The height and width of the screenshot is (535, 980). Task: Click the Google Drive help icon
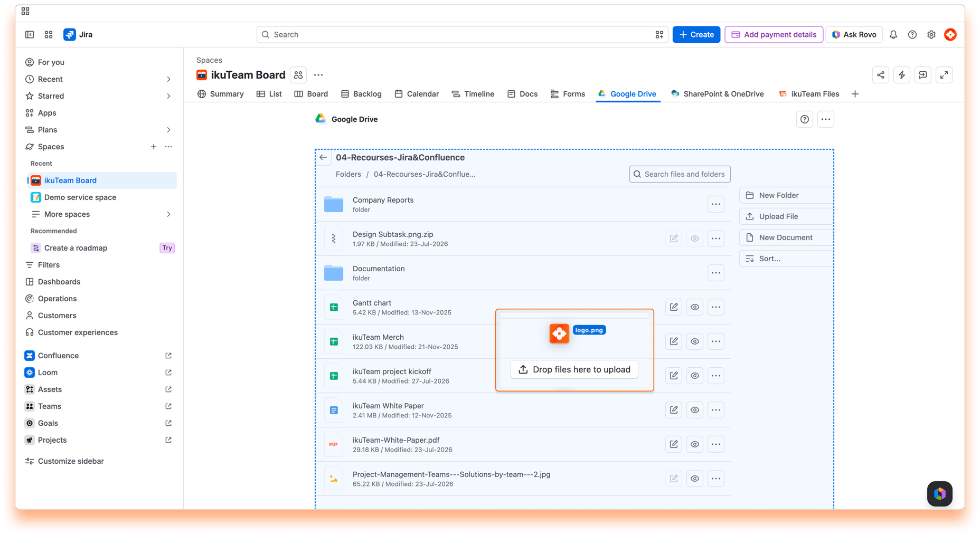[x=805, y=119]
